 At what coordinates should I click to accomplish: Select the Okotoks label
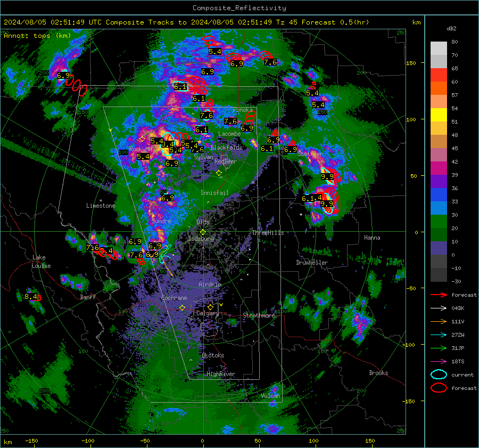(x=213, y=355)
